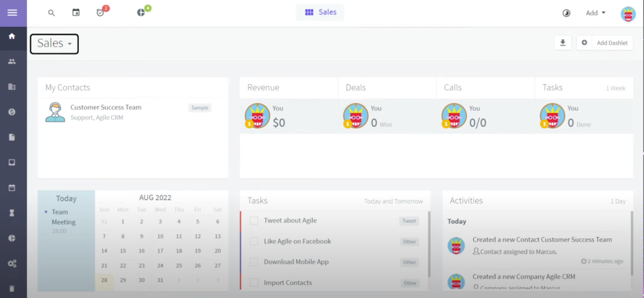Click the 1 Week label in Tasks dashlet

point(616,88)
